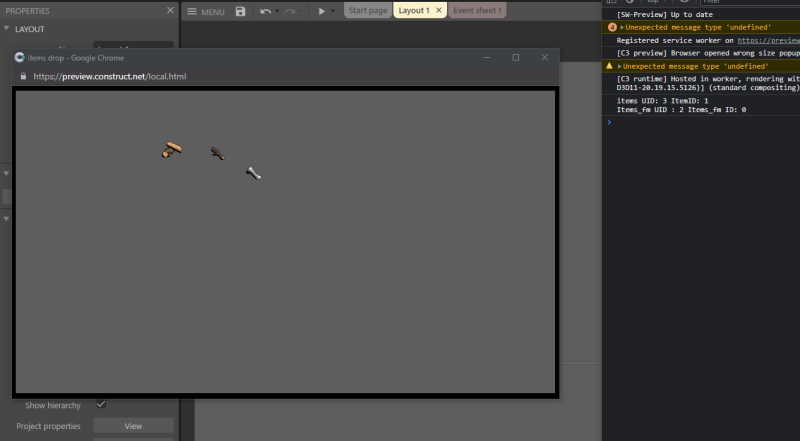Viewport: 800px width, 441px height.
Task: Click the white bone item in preview
Action: (x=254, y=174)
